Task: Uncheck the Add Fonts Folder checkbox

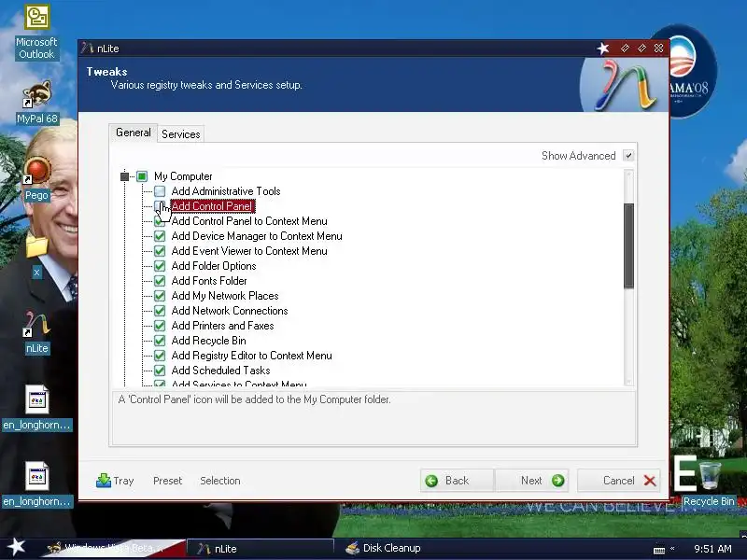Action: click(160, 281)
